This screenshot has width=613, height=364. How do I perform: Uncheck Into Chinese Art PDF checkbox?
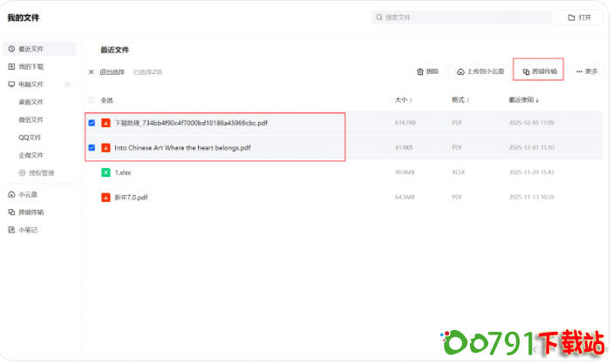pyautogui.click(x=92, y=147)
